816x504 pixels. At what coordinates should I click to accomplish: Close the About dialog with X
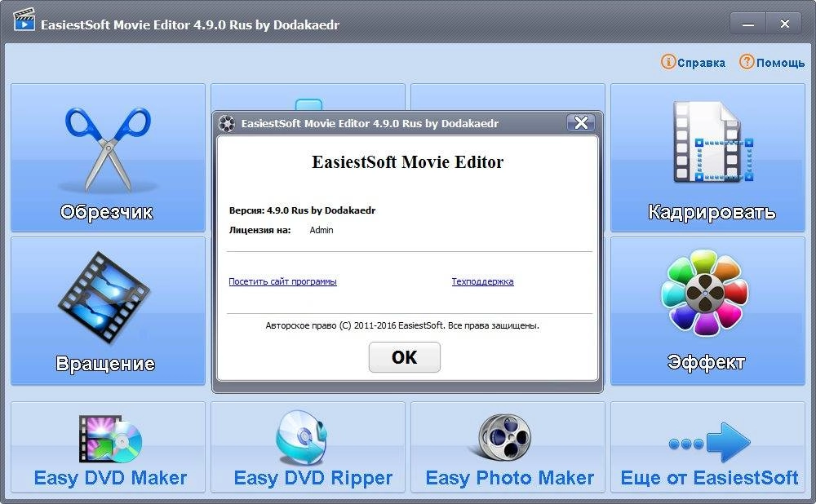(581, 123)
